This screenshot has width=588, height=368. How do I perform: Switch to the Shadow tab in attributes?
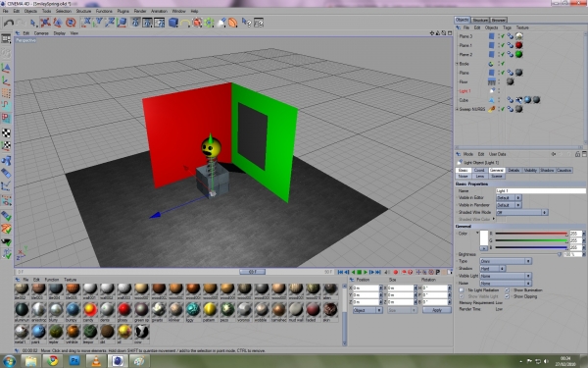547,170
